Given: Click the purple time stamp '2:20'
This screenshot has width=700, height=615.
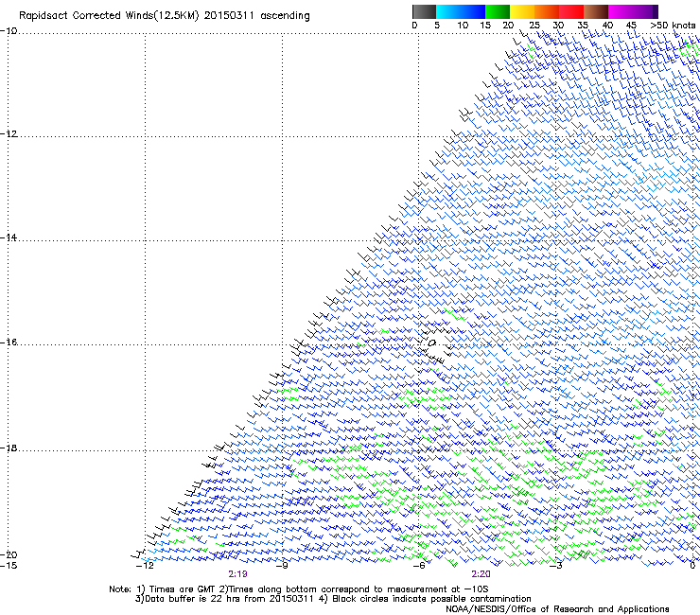Looking at the screenshot, I should 481,574.
